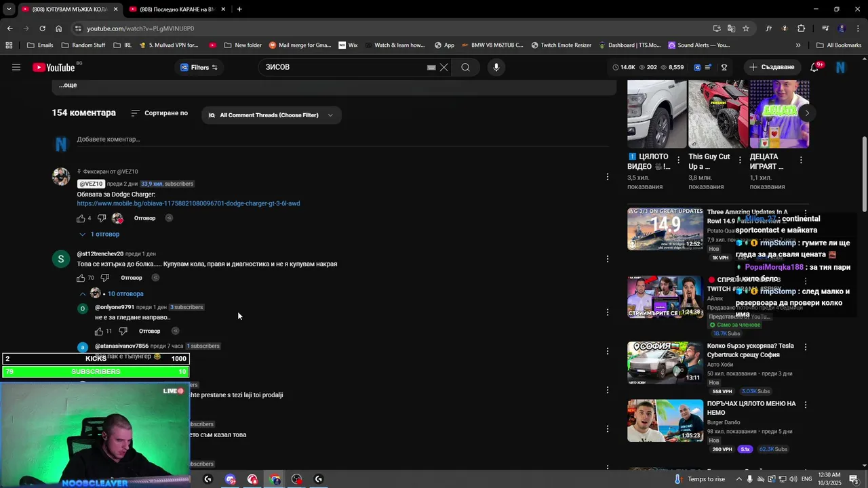Open the Twitch Emote Resizer bookmark
Image resolution: width=868 pixels, height=488 pixels.
tap(561, 45)
